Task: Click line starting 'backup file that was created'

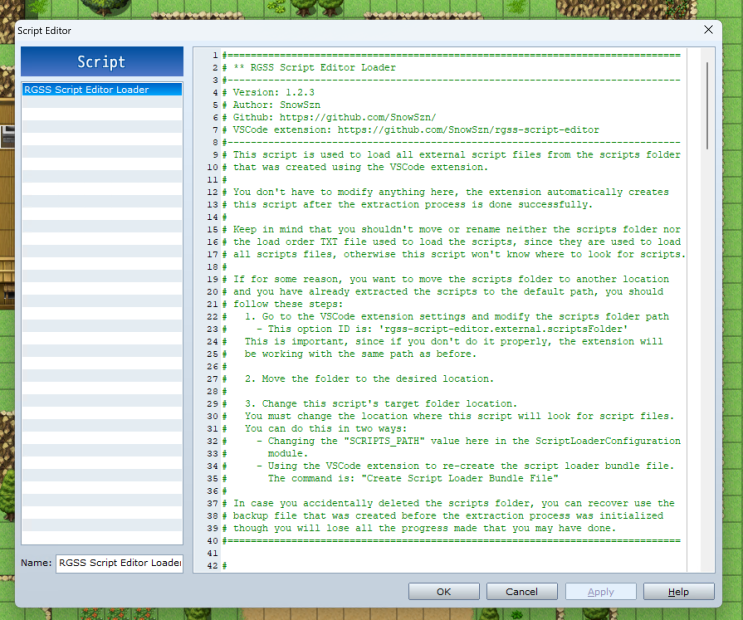Action: pyautogui.click(x=443, y=516)
